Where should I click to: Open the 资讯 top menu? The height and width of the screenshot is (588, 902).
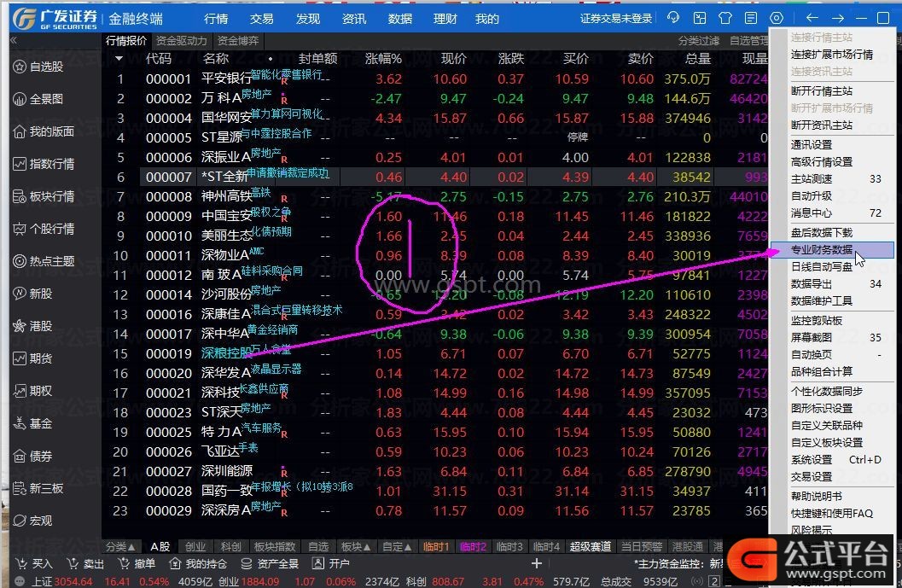coord(354,19)
